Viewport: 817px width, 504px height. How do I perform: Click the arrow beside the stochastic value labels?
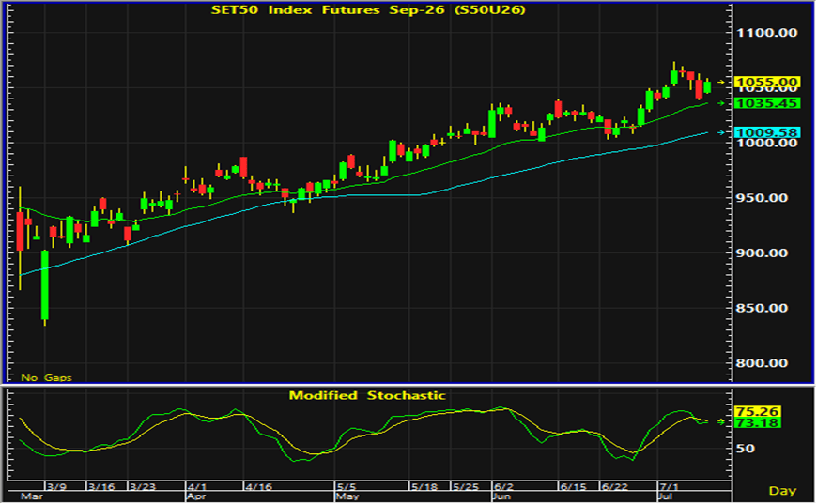click(x=721, y=421)
